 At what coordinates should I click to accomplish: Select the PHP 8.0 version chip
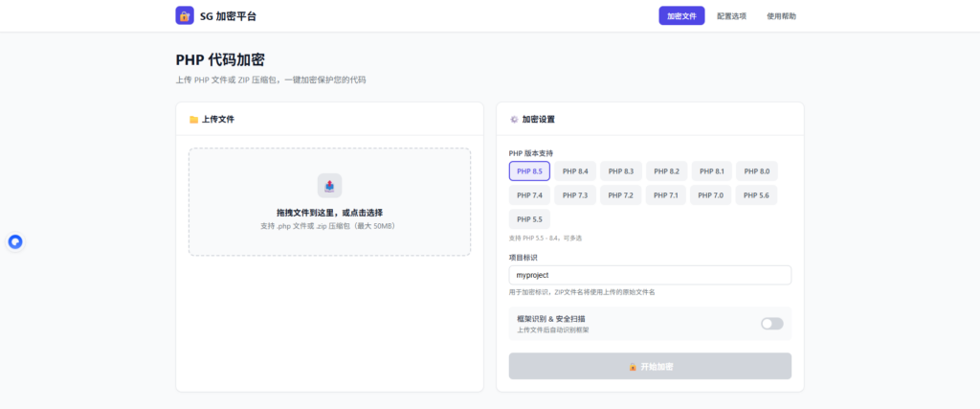coord(756,171)
